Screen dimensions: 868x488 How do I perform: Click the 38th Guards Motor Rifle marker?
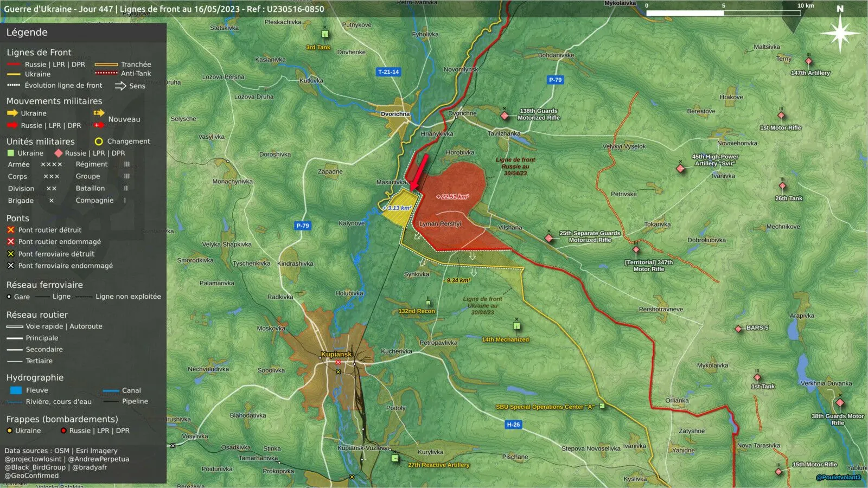tap(840, 403)
